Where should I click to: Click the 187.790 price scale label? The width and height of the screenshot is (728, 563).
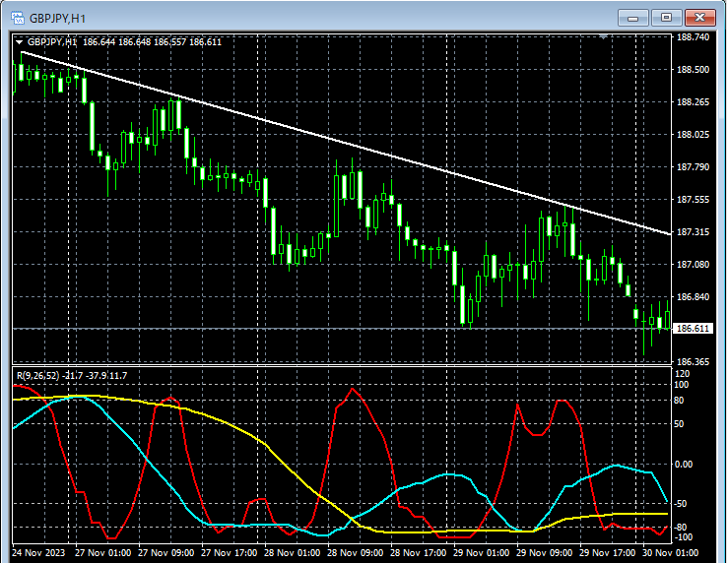[693, 167]
